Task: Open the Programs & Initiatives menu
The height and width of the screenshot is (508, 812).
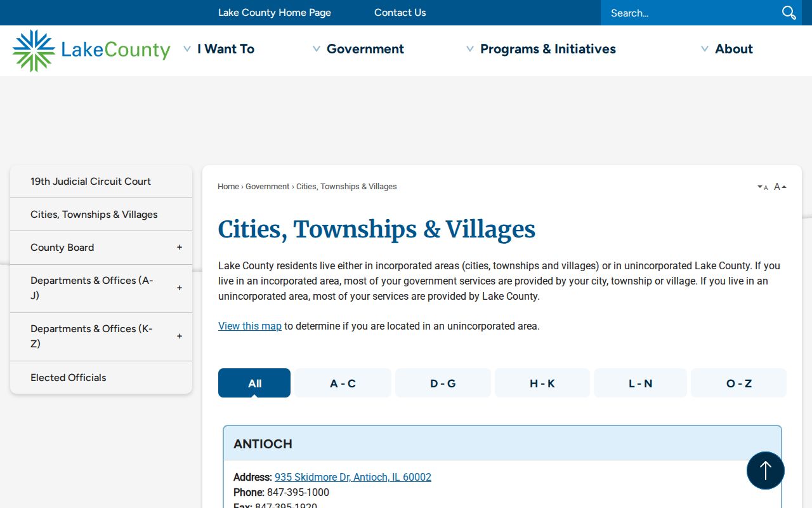Action: point(548,49)
